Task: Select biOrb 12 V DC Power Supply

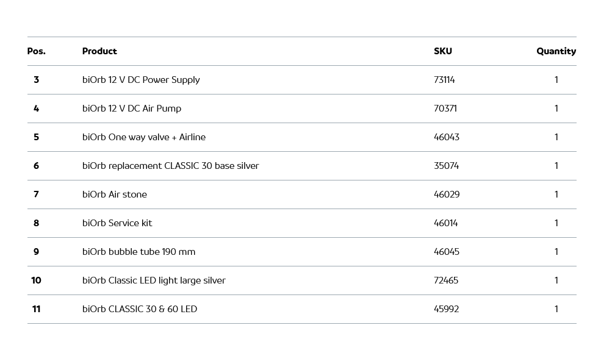Action: pyautogui.click(x=141, y=80)
